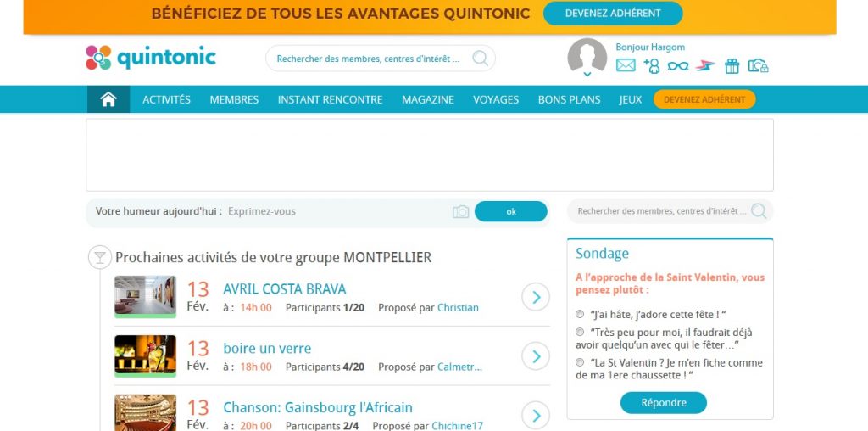Click the add friend person icon

(652, 65)
